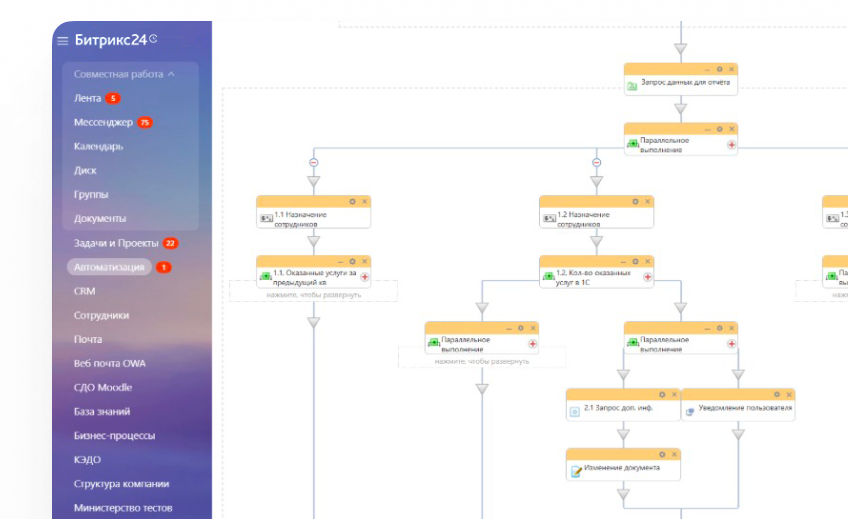Click red minus circle above 1.2 Назначение сотрудников
The width and height of the screenshot is (848, 519).
[x=597, y=163]
